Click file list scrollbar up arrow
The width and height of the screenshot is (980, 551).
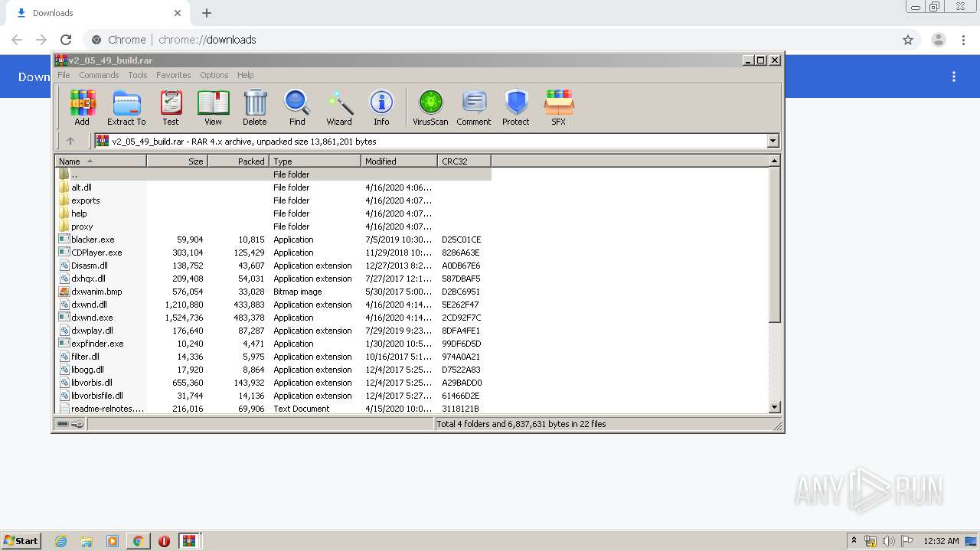pos(774,161)
